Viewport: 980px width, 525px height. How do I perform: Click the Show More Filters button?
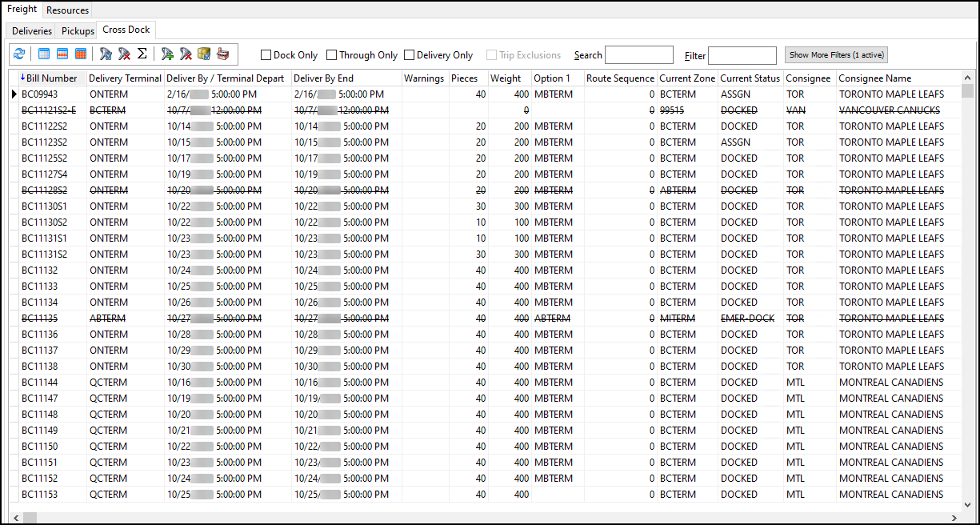pos(835,54)
